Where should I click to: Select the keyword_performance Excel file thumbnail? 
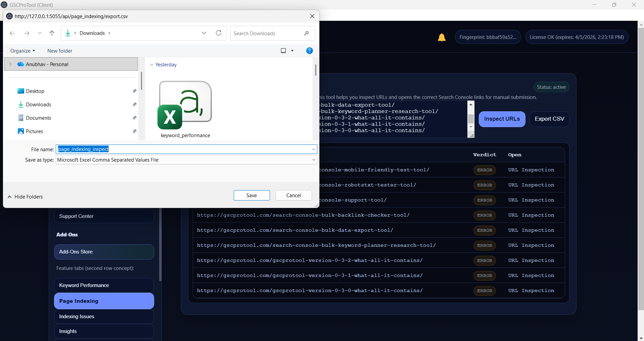tap(185, 106)
